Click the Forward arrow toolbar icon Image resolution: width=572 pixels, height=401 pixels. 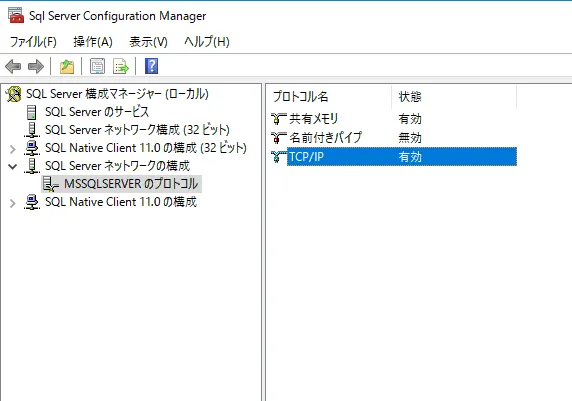36,66
